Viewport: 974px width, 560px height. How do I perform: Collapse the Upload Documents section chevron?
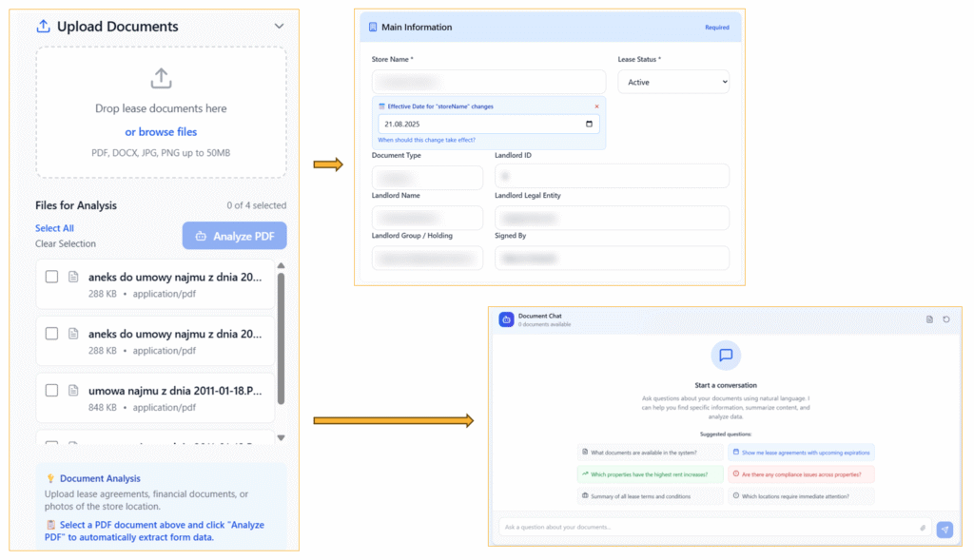[x=279, y=27]
